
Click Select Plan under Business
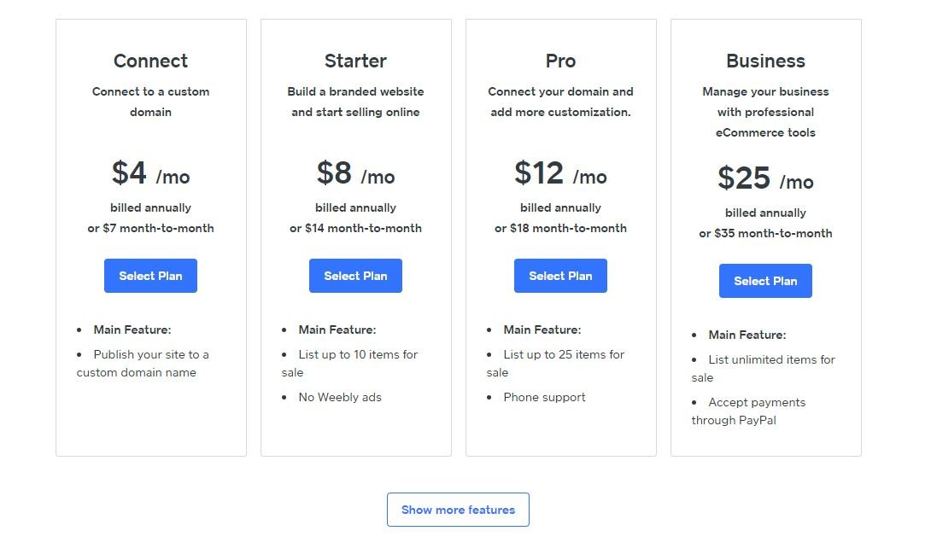pyautogui.click(x=765, y=281)
